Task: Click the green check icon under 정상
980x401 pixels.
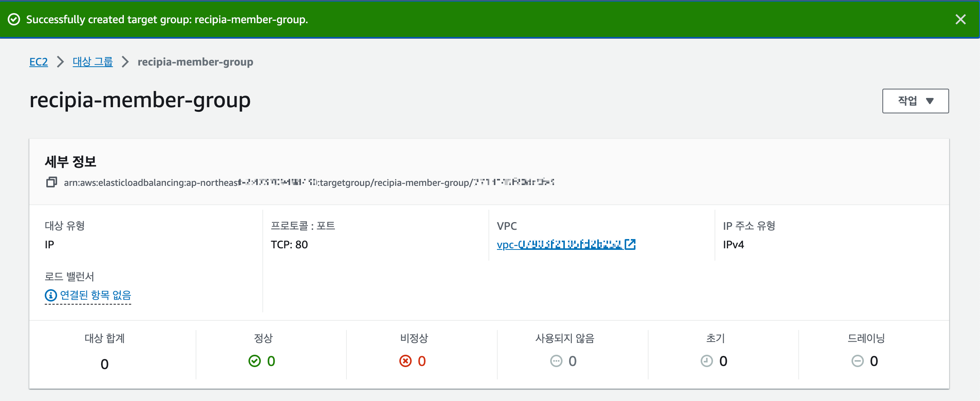Action: [x=254, y=361]
